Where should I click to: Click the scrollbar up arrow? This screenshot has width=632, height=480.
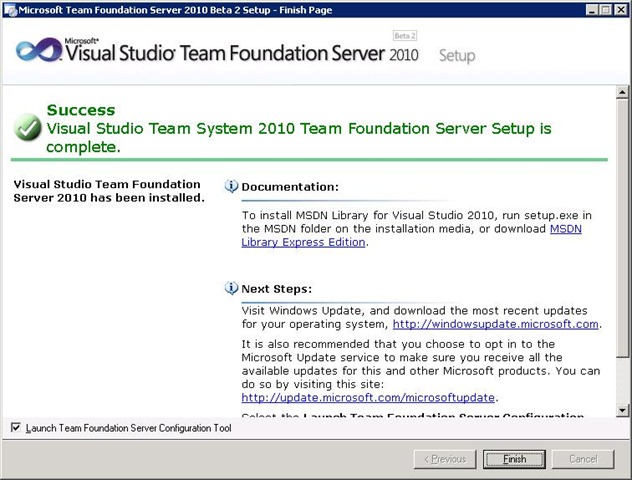coord(622,93)
